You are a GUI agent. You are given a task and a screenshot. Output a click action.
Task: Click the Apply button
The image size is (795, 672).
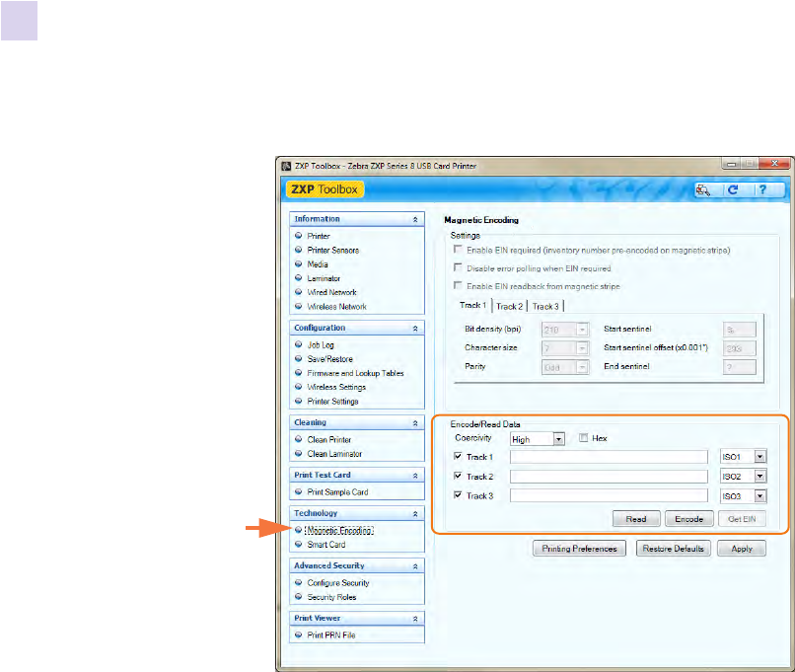click(742, 549)
